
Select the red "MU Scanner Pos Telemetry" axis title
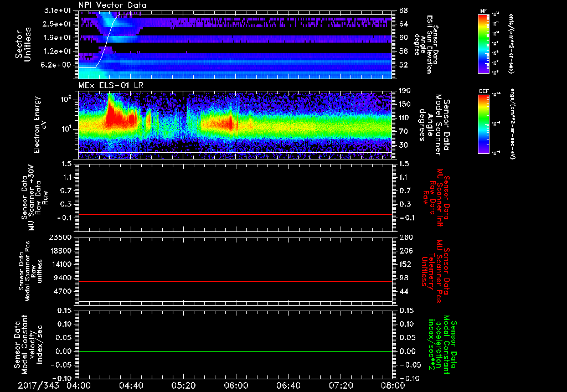[x=435, y=271]
